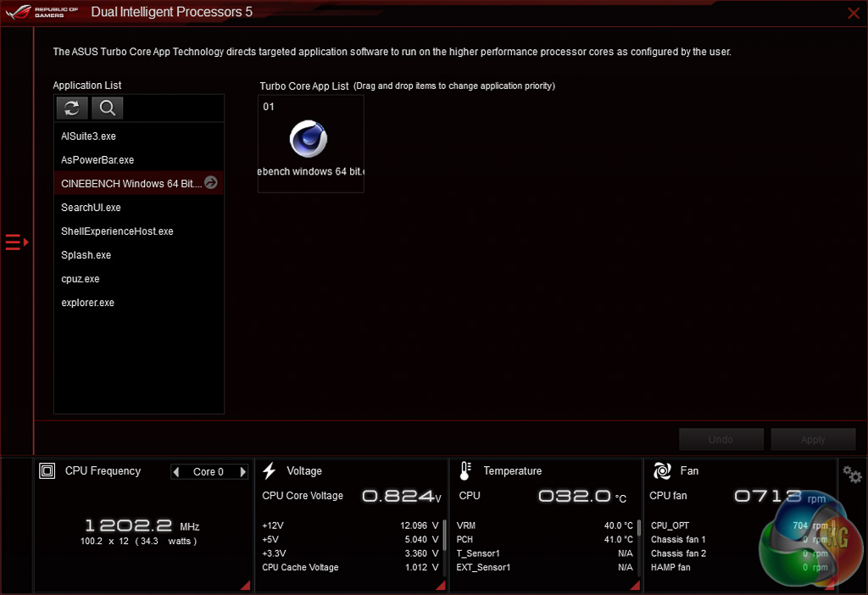Click the HAMP fan row
The image size is (868, 595).
point(739,567)
